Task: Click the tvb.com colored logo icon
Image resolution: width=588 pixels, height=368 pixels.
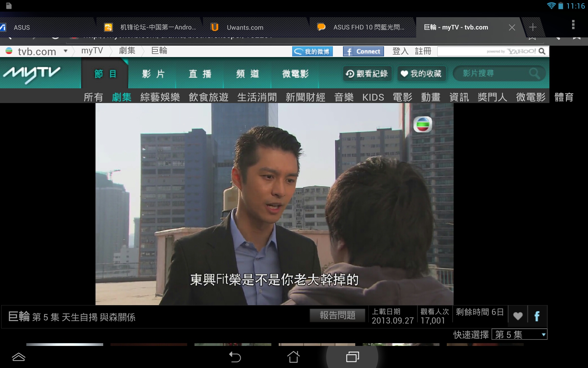Action: click(9, 51)
